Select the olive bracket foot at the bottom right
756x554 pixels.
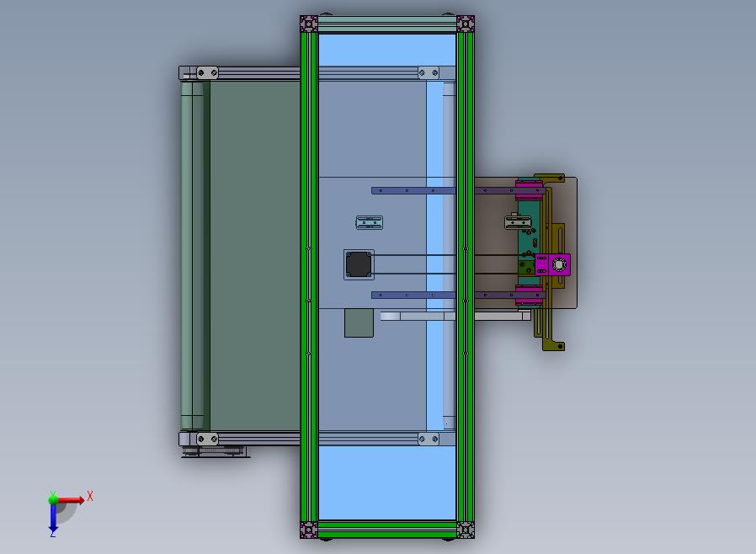pos(553,345)
